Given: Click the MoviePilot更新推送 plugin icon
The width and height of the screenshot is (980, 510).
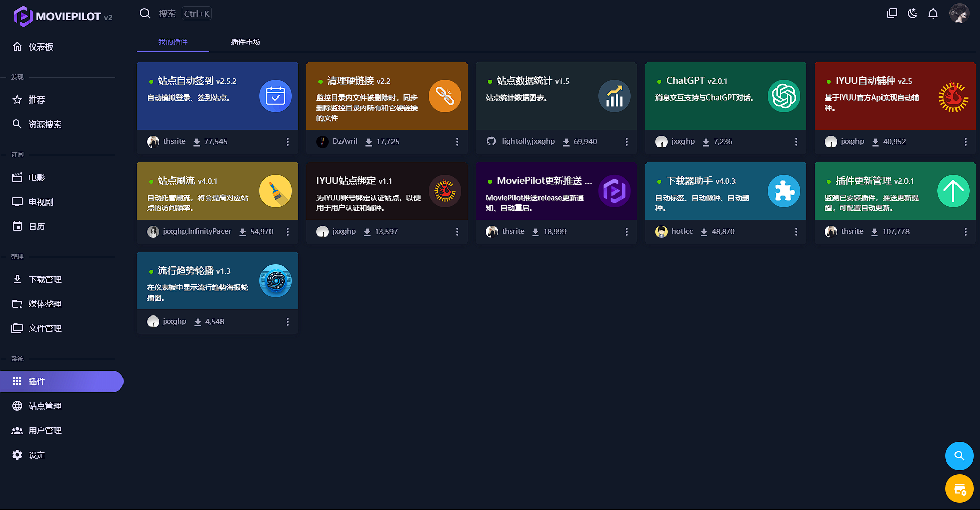Looking at the screenshot, I should [x=615, y=191].
